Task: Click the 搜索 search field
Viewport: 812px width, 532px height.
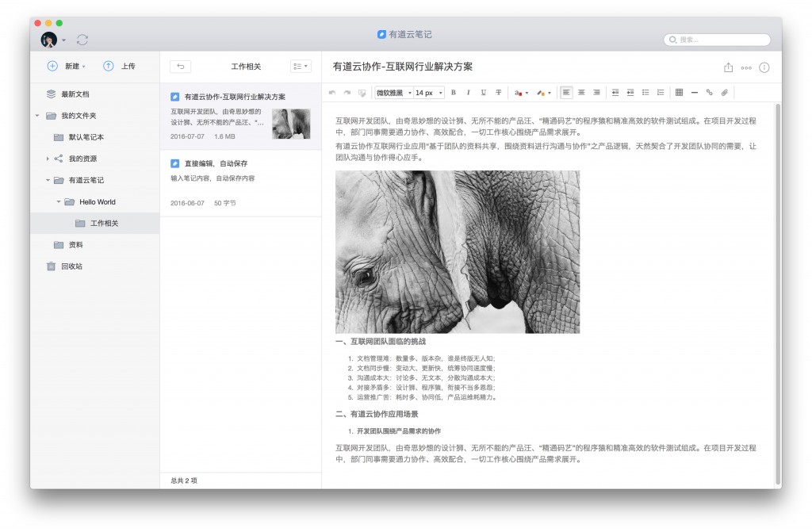Action: [718, 40]
